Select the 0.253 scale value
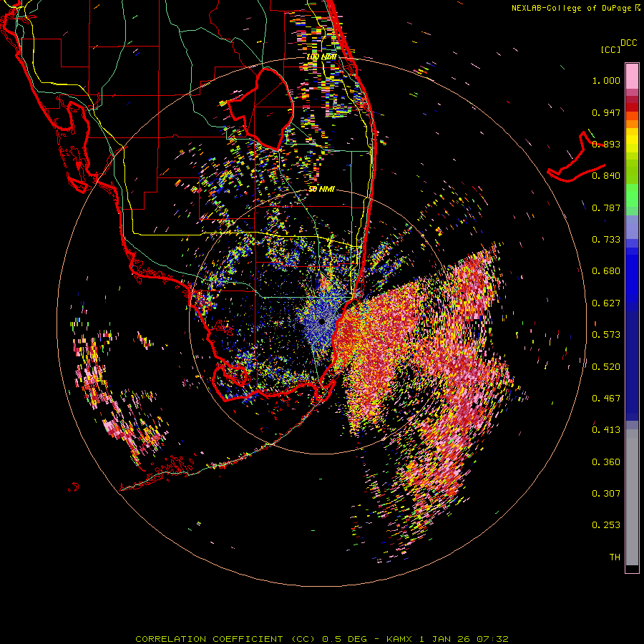Viewport: 644px width, 644px height. [x=606, y=525]
